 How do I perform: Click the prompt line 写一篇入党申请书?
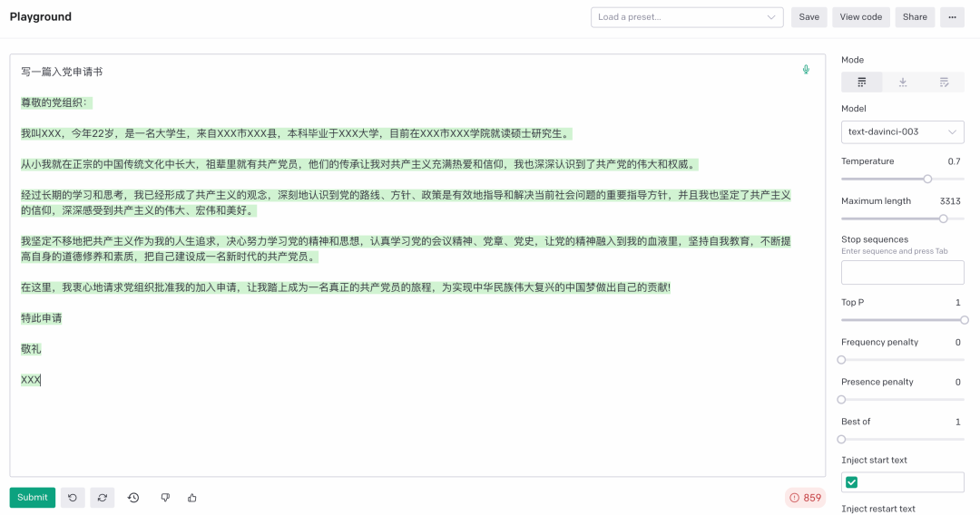coord(62,72)
